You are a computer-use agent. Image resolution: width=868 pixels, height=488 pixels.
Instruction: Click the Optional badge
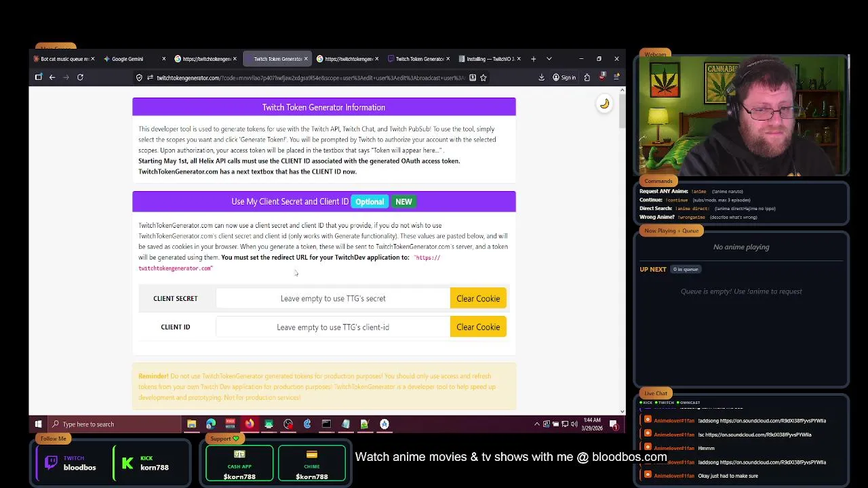tap(370, 201)
